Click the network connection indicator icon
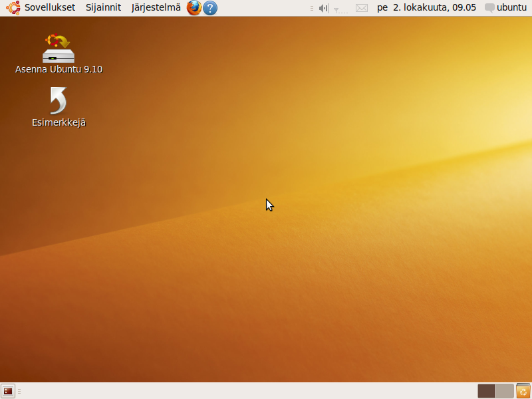 340,9
